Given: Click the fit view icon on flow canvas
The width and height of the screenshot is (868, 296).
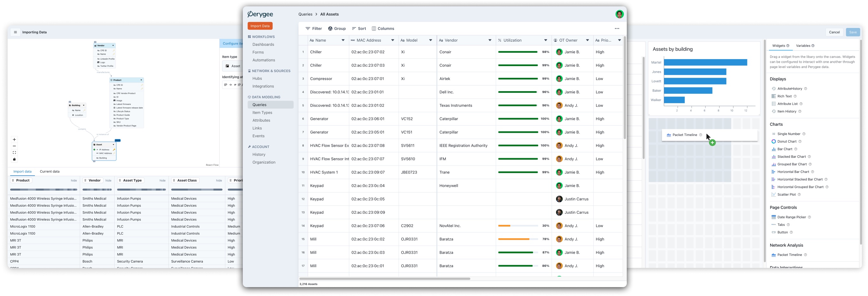Looking at the screenshot, I should (x=14, y=153).
